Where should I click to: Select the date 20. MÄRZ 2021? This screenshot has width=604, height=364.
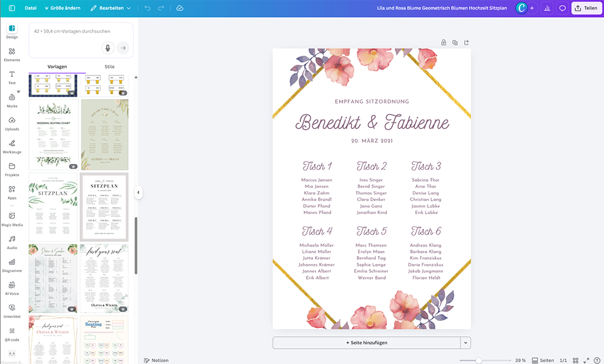[x=372, y=140]
